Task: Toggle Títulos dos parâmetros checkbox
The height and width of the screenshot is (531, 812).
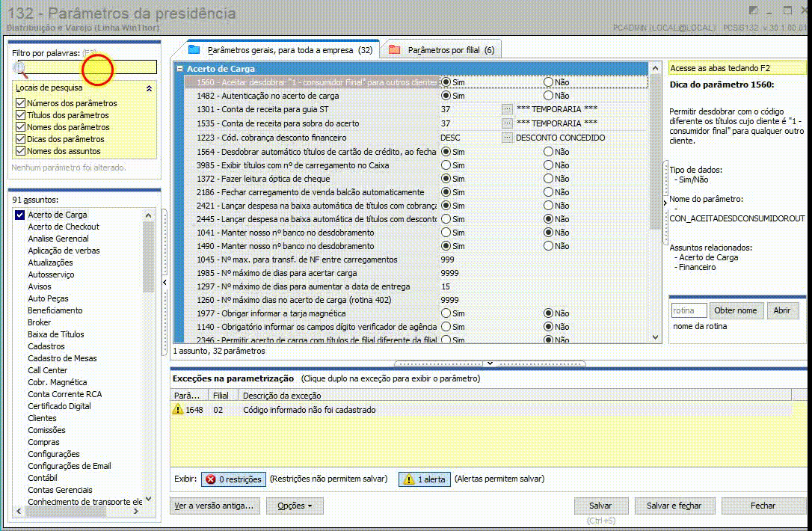Action: tap(21, 115)
